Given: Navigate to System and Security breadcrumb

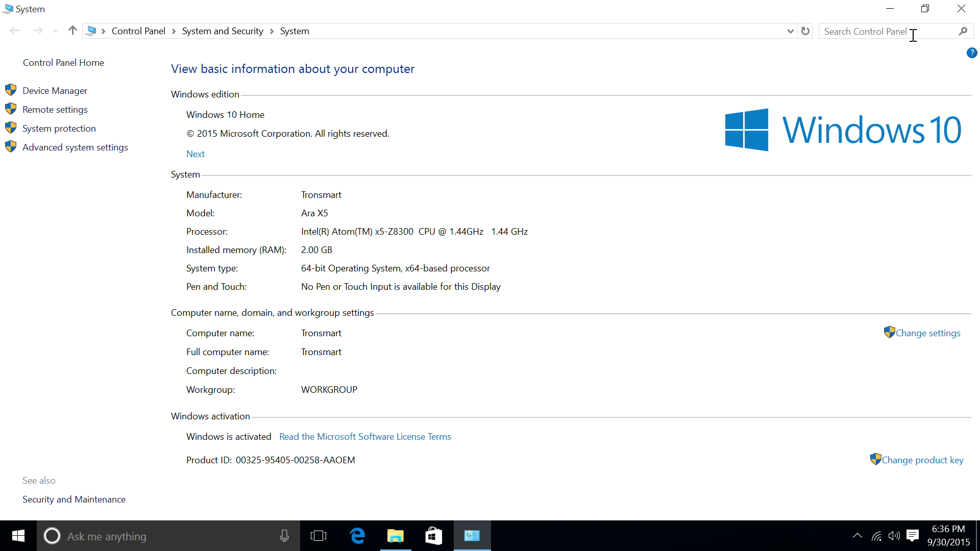Looking at the screenshot, I should point(223,31).
